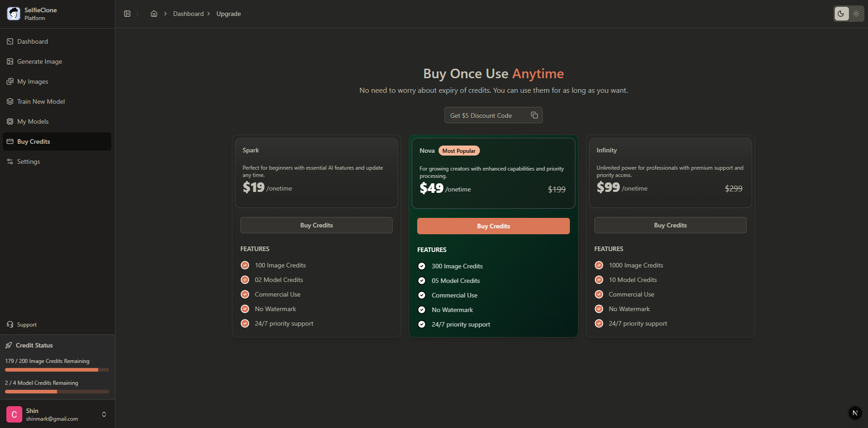Click the Buy Credits card icon
Screen dimensions: 868x428
coord(10,141)
